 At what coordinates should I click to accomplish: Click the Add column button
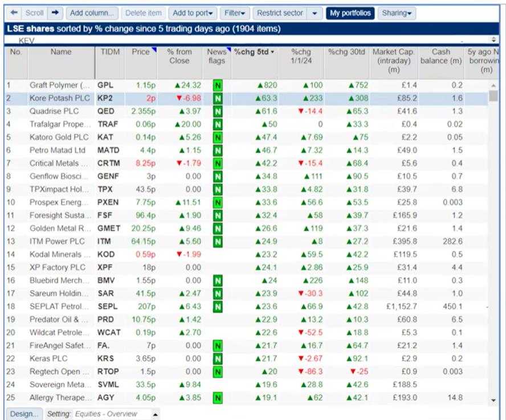(x=92, y=13)
